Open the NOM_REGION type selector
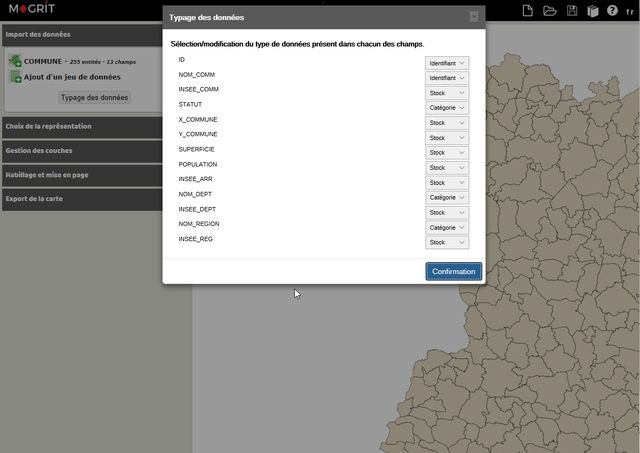This screenshot has width=640, height=453. [x=447, y=228]
